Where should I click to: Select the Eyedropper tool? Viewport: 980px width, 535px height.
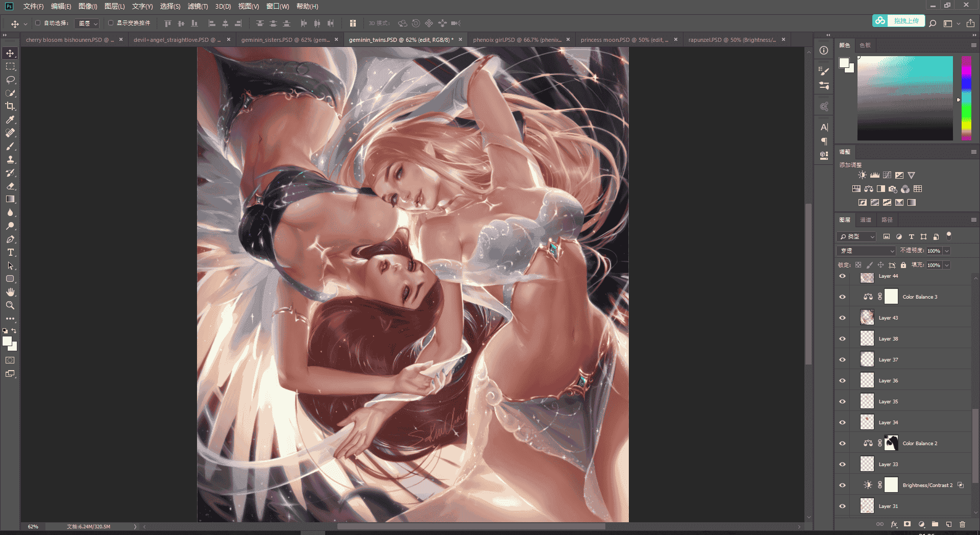click(x=10, y=119)
